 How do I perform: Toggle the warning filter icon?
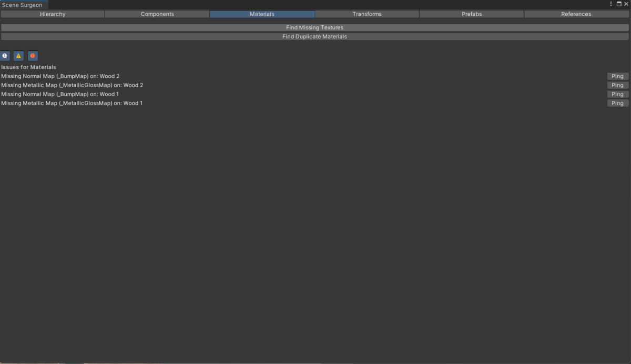[18, 56]
